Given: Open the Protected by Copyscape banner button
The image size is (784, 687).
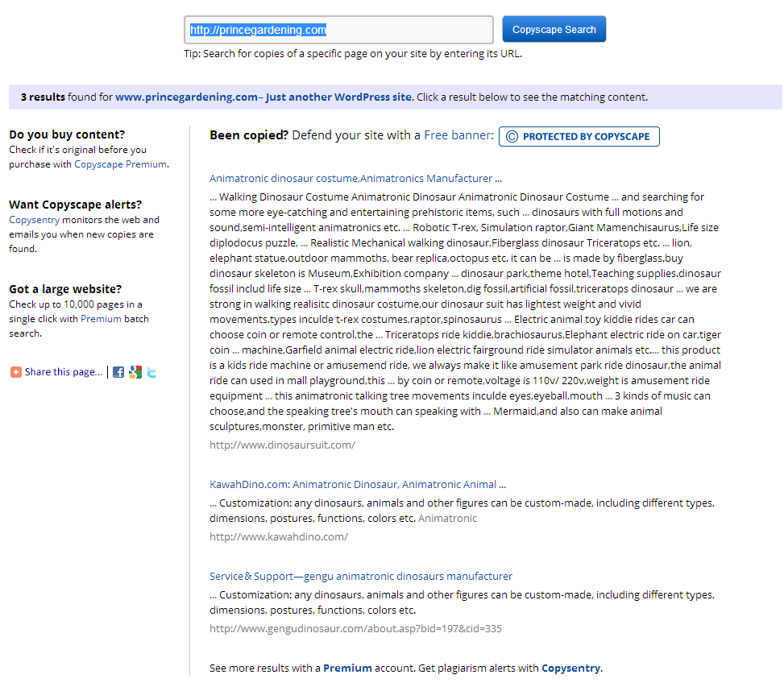Looking at the screenshot, I should [x=579, y=136].
